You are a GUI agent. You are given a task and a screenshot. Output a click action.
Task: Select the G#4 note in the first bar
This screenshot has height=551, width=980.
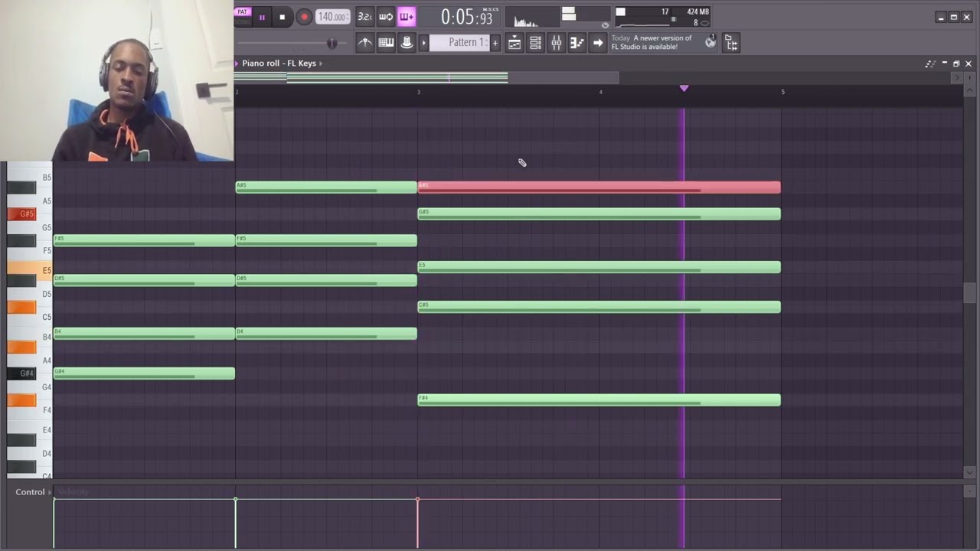click(144, 373)
